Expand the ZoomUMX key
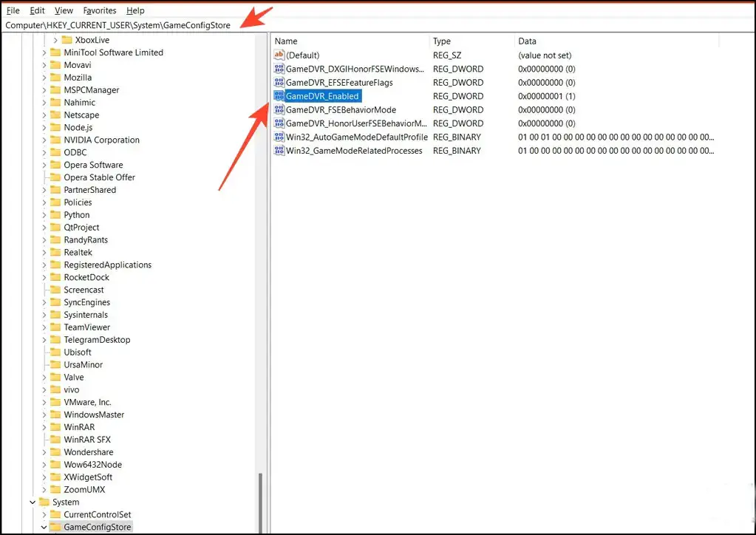The width and height of the screenshot is (756, 535). [x=44, y=489]
